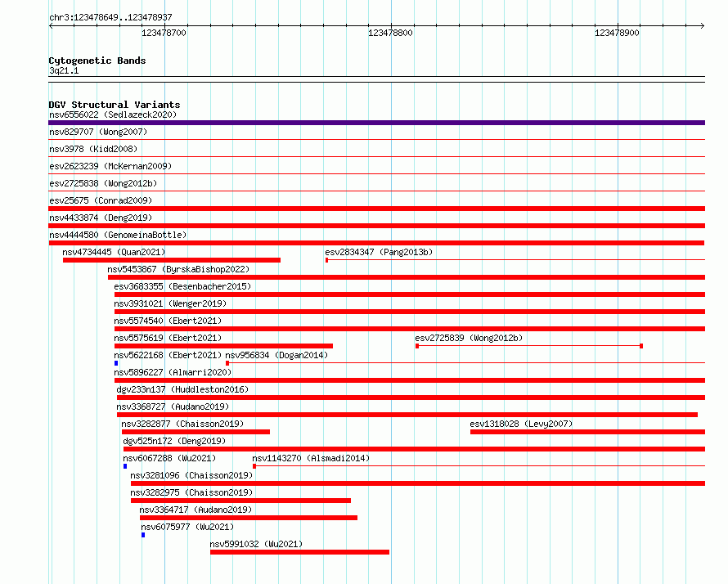Click the Cytogenetic Bands track title
The height and width of the screenshot is (584, 728).
coord(97,61)
